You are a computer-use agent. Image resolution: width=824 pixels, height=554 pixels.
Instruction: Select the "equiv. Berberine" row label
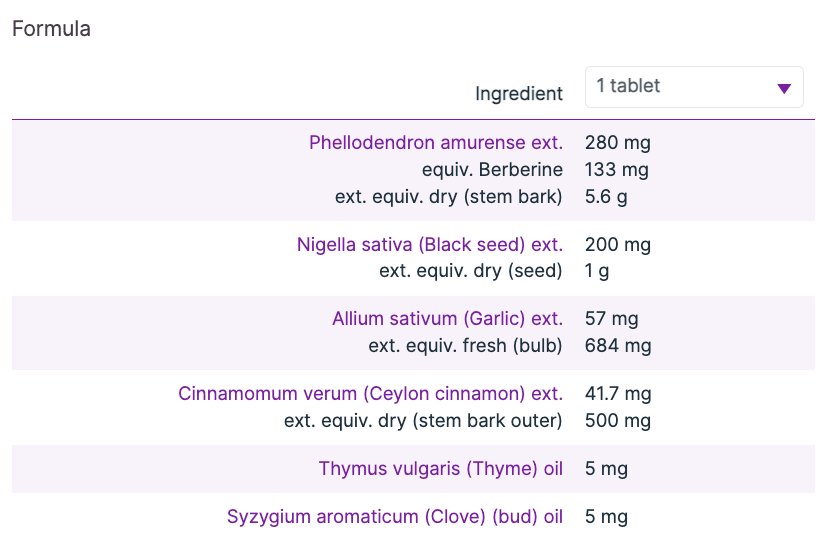tap(492, 170)
